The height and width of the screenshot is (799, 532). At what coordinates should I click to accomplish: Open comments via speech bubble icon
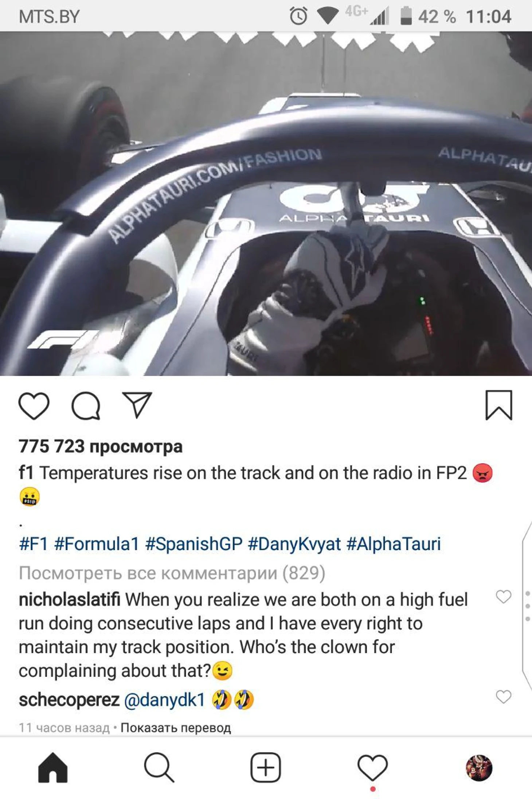click(86, 406)
